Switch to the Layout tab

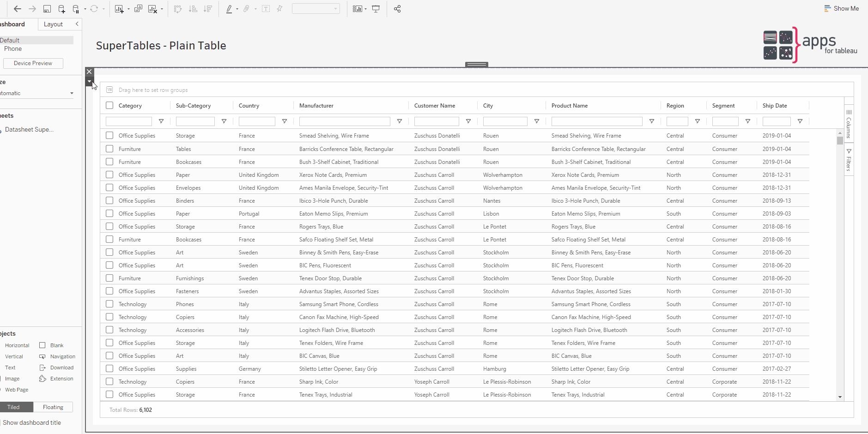(53, 24)
